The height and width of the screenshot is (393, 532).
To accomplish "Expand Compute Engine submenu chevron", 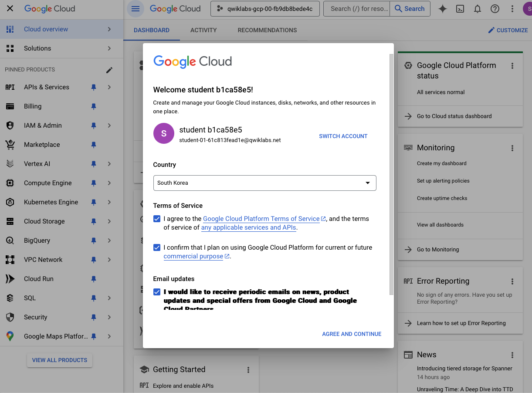I will pyautogui.click(x=109, y=183).
